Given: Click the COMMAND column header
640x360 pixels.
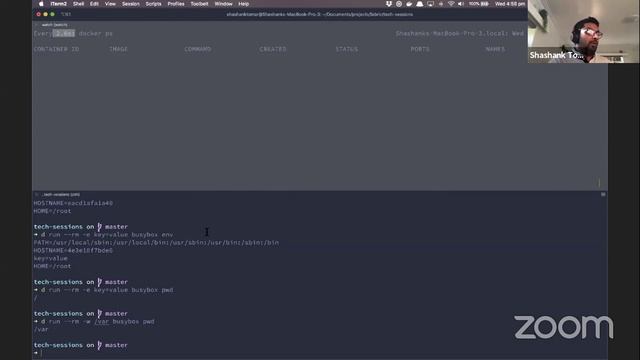Looking at the screenshot, I should tap(198, 49).
